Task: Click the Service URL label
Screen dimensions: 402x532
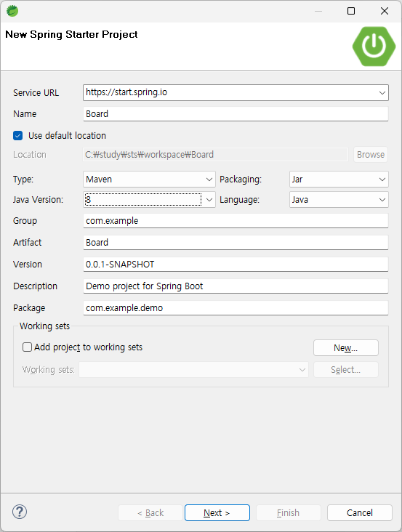Action: tap(36, 92)
